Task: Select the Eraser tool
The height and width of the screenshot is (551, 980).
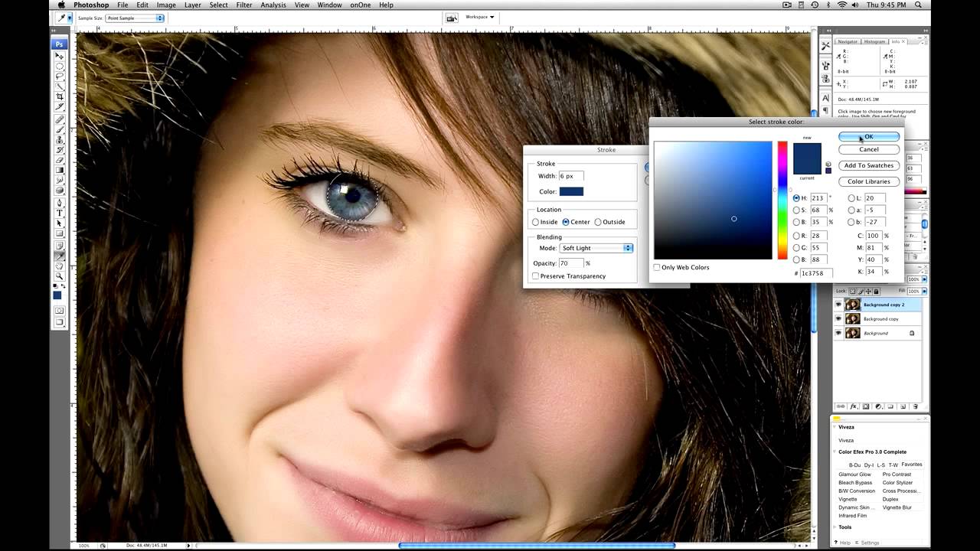Action: click(x=61, y=159)
